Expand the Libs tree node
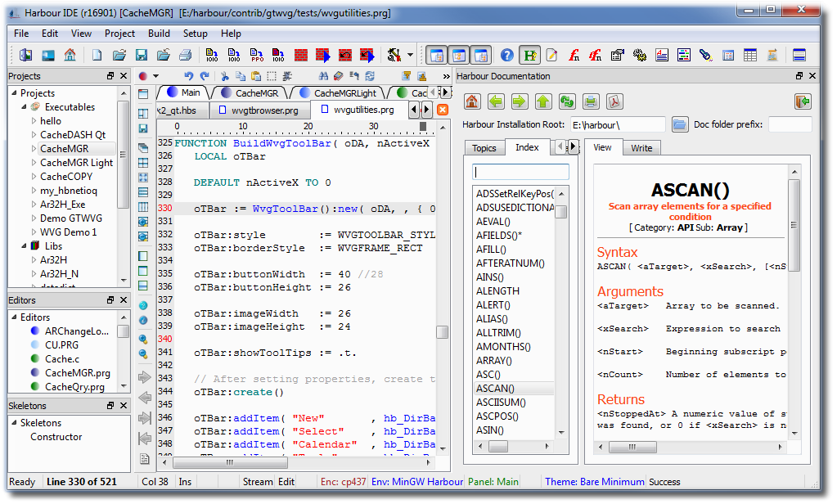 (25, 245)
